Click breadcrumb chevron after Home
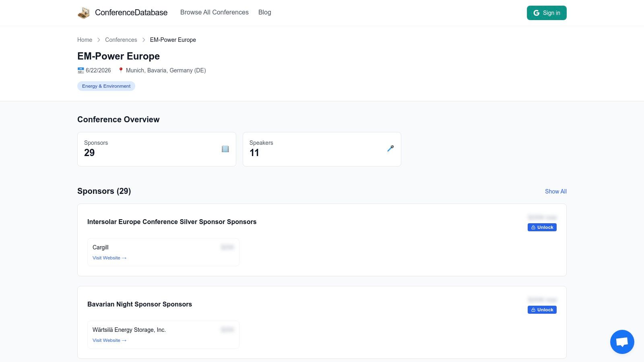 pos(99,40)
